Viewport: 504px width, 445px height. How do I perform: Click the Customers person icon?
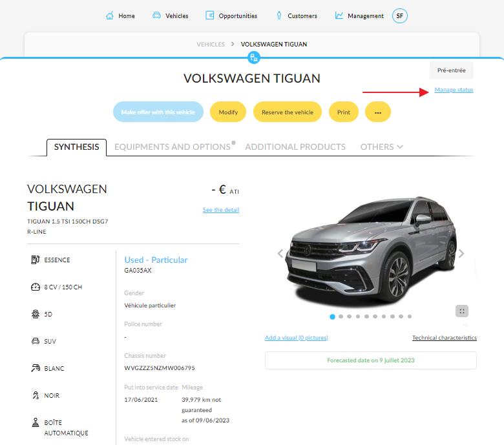tap(279, 16)
